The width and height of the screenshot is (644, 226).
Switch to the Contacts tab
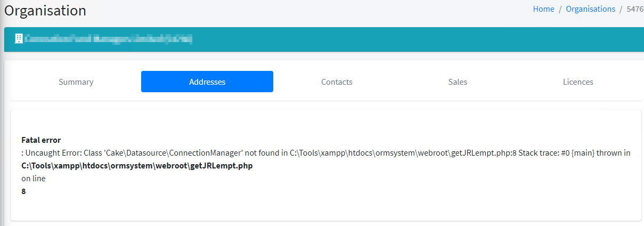point(337,82)
